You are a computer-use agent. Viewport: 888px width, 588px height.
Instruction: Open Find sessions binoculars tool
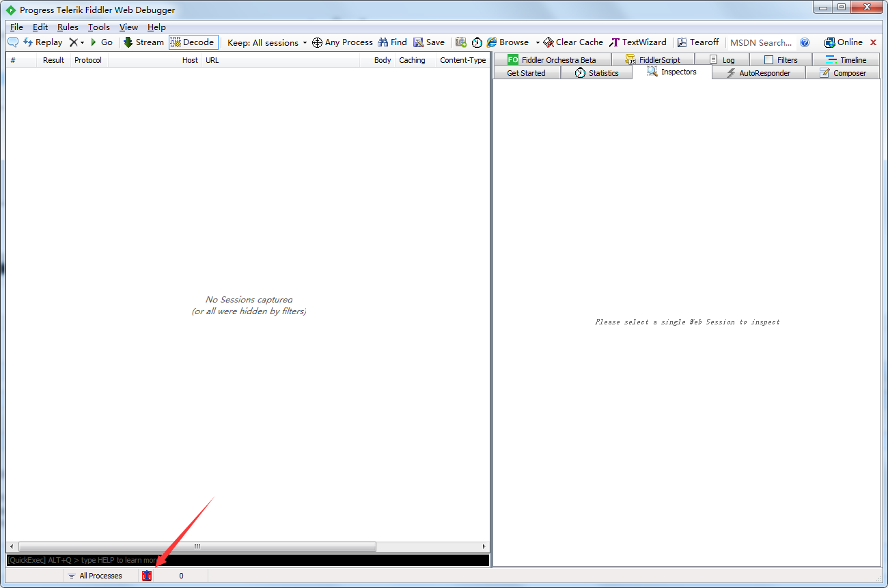pos(392,42)
